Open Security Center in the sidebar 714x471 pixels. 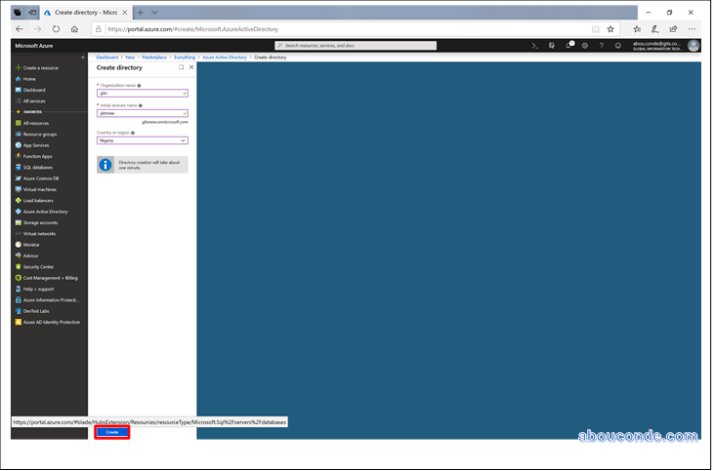click(39, 266)
